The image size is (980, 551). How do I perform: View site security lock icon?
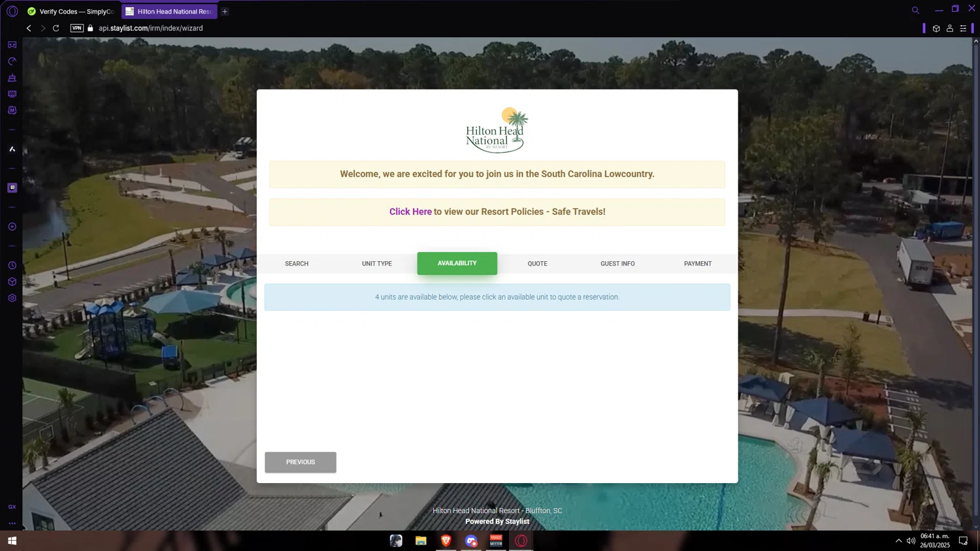pyautogui.click(x=91, y=28)
